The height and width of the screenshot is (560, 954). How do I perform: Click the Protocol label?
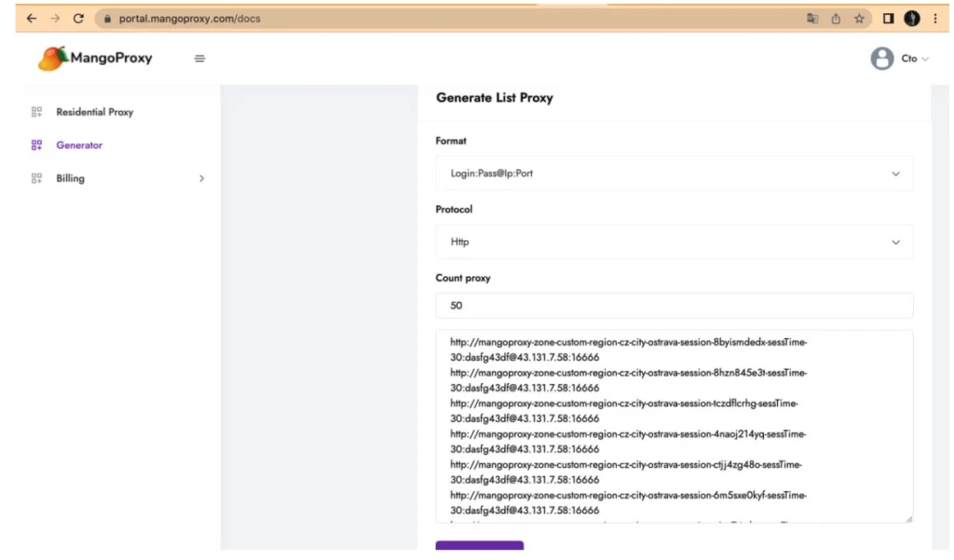[x=454, y=209]
